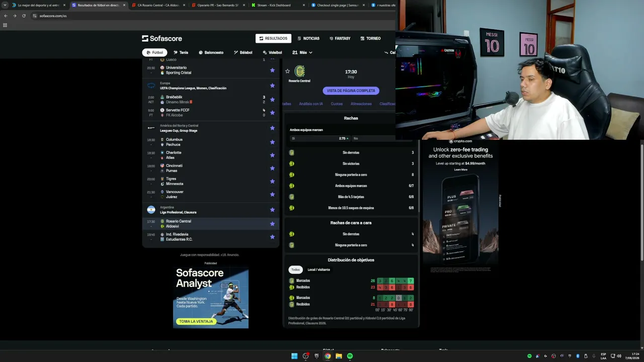The image size is (644, 362).
Task: Switch to the Cuotas match tab
Action: (x=337, y=104)
